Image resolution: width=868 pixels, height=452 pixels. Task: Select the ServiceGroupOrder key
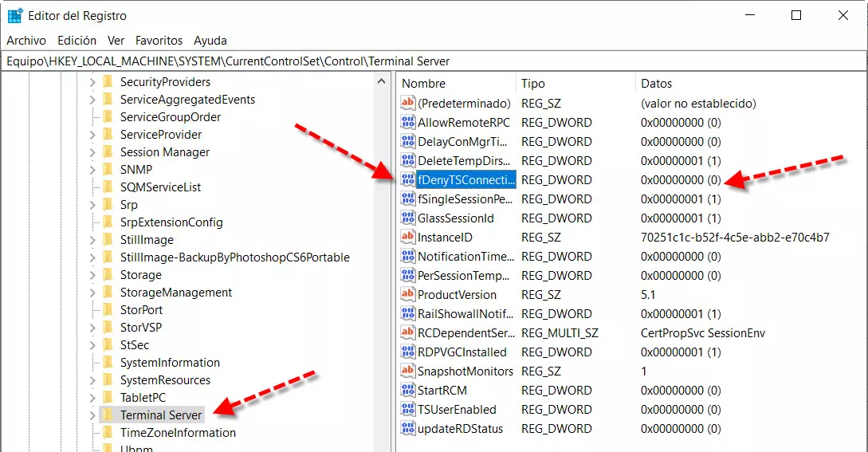[171, 117]
